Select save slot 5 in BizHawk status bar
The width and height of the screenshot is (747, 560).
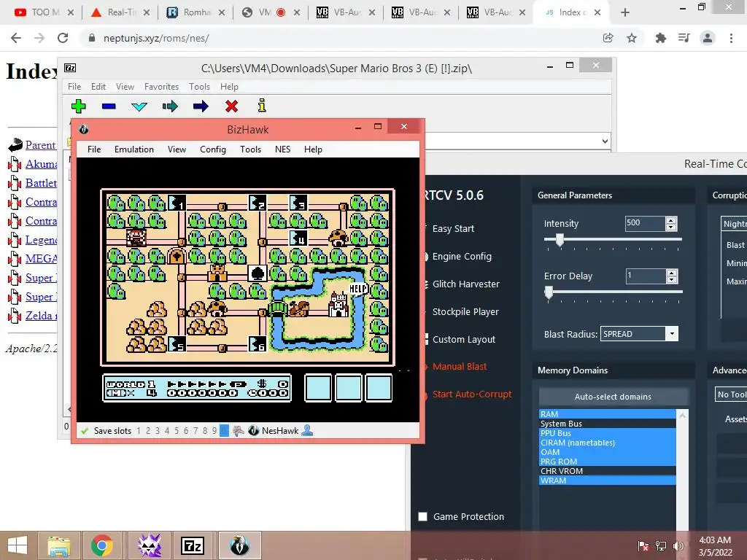tap(177, 431)
